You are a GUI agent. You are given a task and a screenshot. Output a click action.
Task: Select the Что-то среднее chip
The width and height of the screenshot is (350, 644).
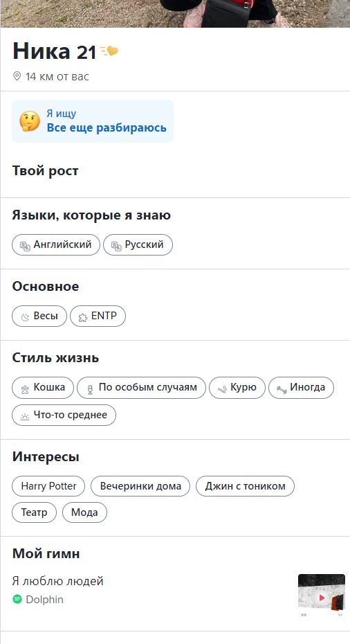coord(64,415)
